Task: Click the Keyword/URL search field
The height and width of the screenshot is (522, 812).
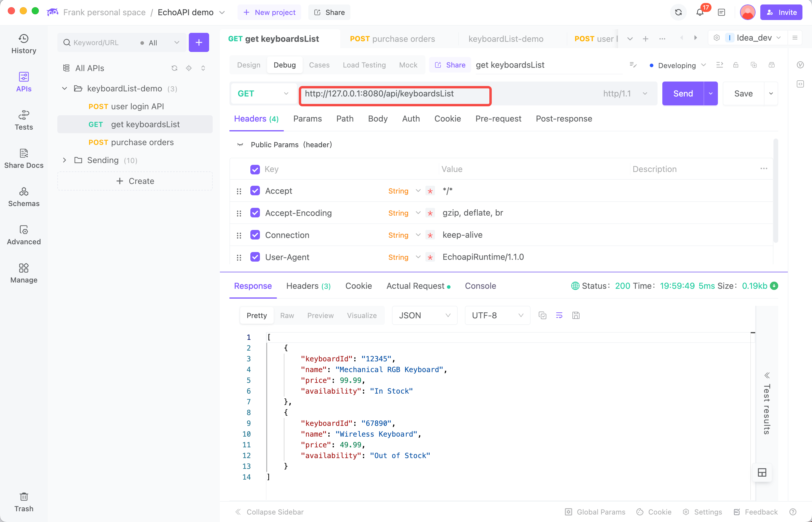Action: (x=98, y=43)
